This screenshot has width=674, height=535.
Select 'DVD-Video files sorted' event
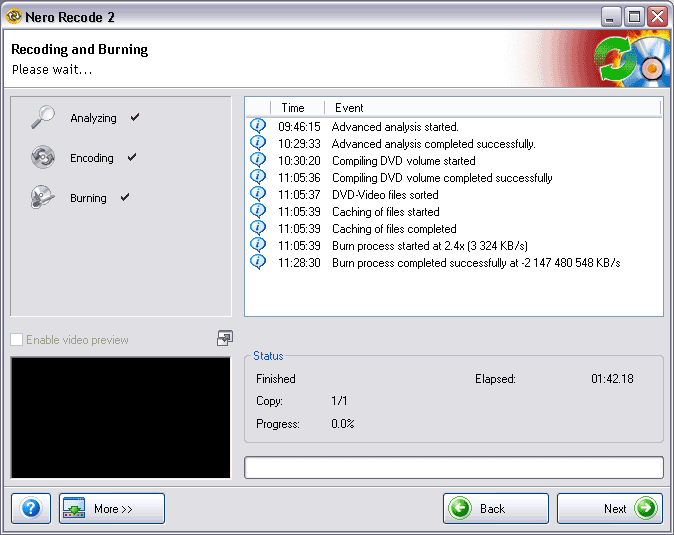pos(385,195)
